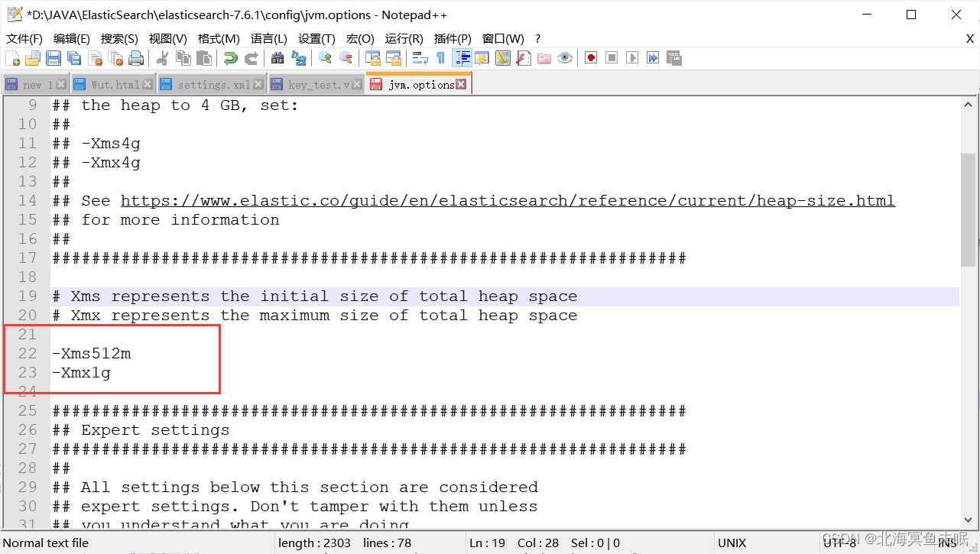This screenshot has width=980, height=554.
Task: Start macro recording with the red dot
Action: tap(591, 58)
